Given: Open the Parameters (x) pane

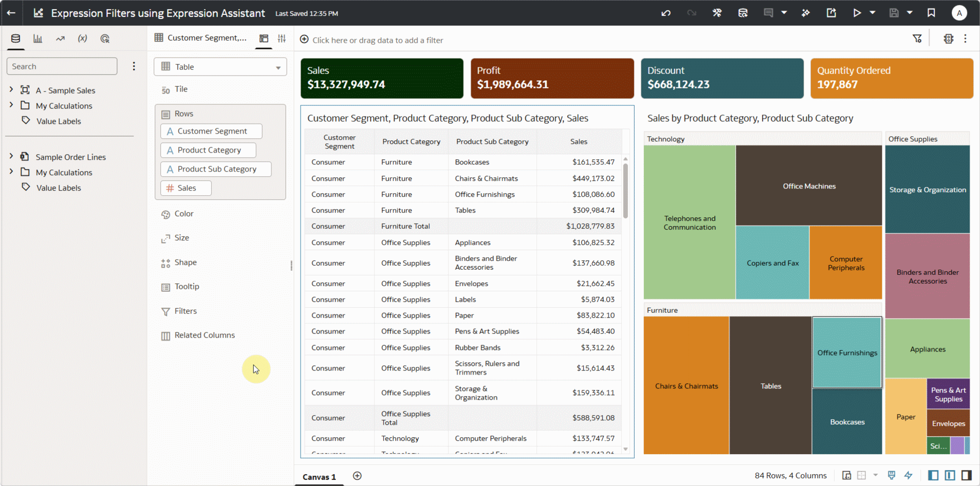Looking at the screenshot, I should pyautogui.click(x=82, y=39).
